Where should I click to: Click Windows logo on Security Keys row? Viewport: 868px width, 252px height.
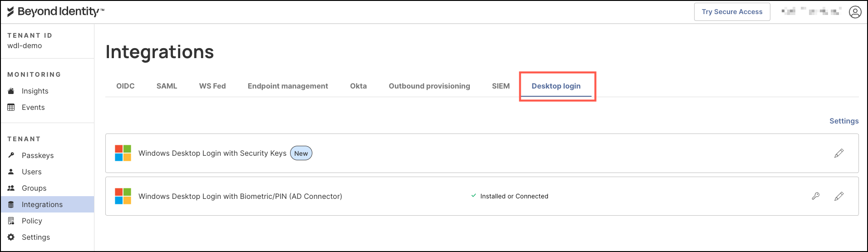[x=123, y=153]
